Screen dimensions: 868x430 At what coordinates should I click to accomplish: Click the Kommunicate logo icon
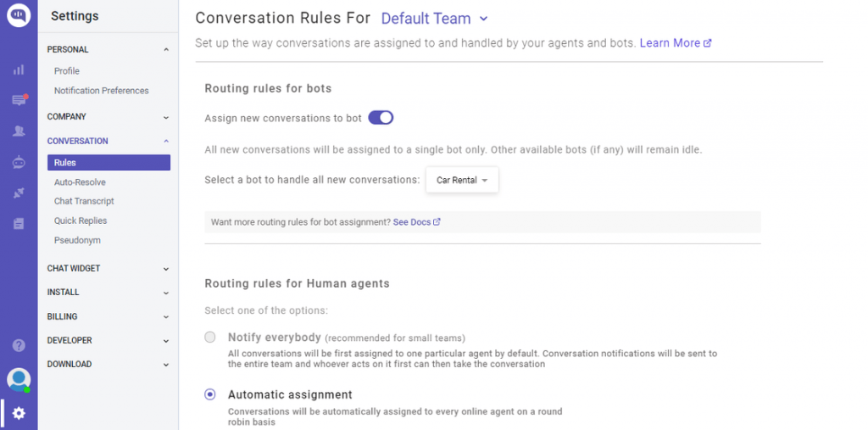tap(19, 16)
